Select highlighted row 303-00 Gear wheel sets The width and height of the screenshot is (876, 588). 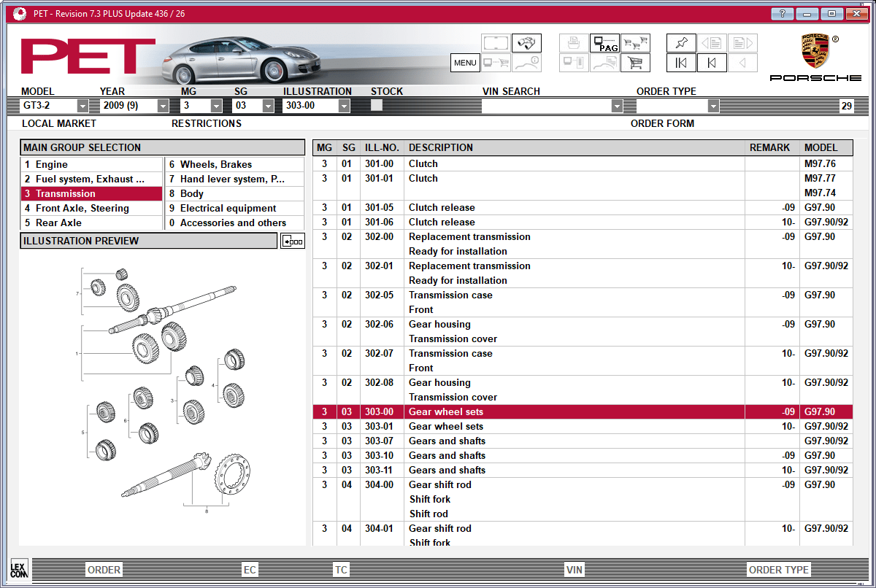[583, 412]
